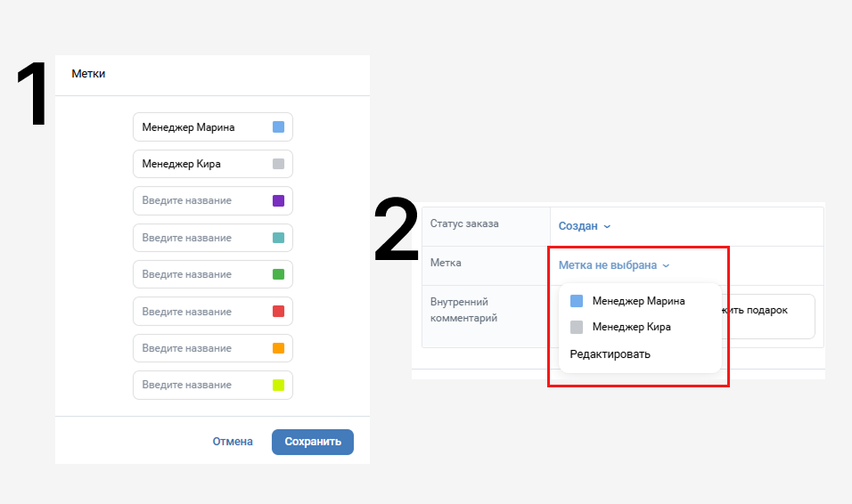The height and width of the screenshot is (504, 852).
Task: Edit the Менеджер Кира label name field
Action: tap(213, 164)
